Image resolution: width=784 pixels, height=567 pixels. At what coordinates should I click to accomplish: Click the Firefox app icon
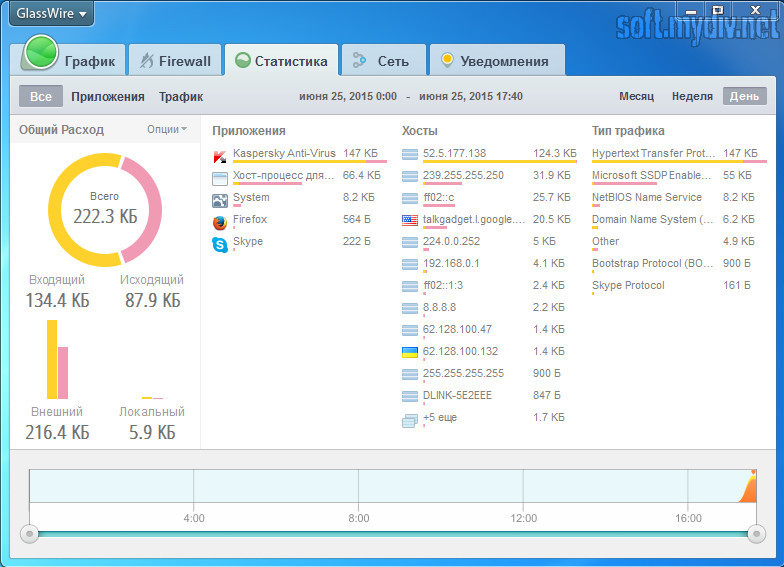coord(220,222)
